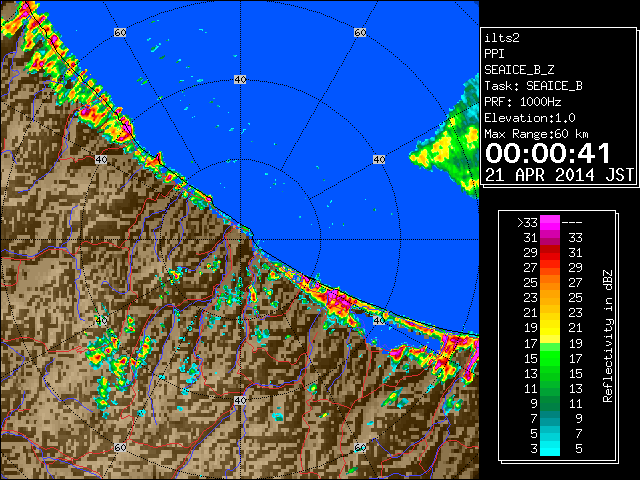This screenshot has height=480, width=640.
Task: Select the 'PPI' scan type text
Action: point(494,54)
